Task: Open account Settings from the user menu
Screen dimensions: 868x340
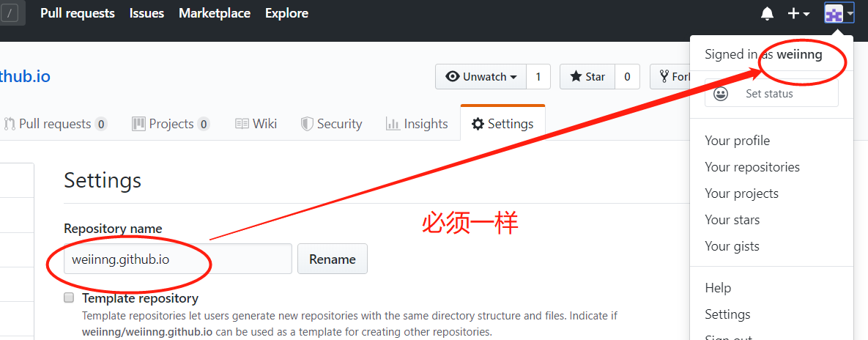Action: [727, 314]
